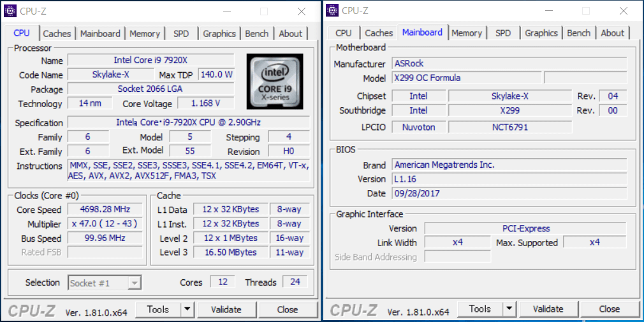The image size is (644, 322).
Task: Click CPU-Z app icon in left window title bar
Action: (10, 11)
